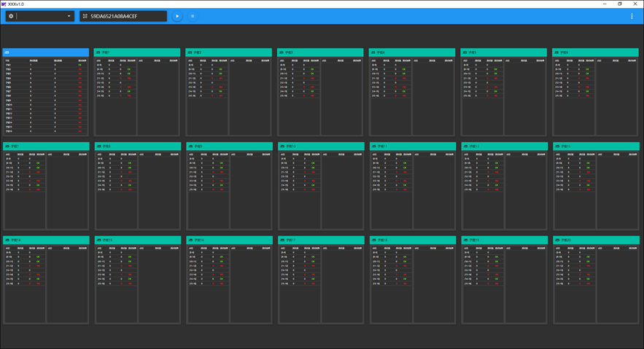Image resolution: width=644 pixels, height=349 pixels.
Task: Click the QR code icon beside the serial number
Action: (x=85, y=16)
